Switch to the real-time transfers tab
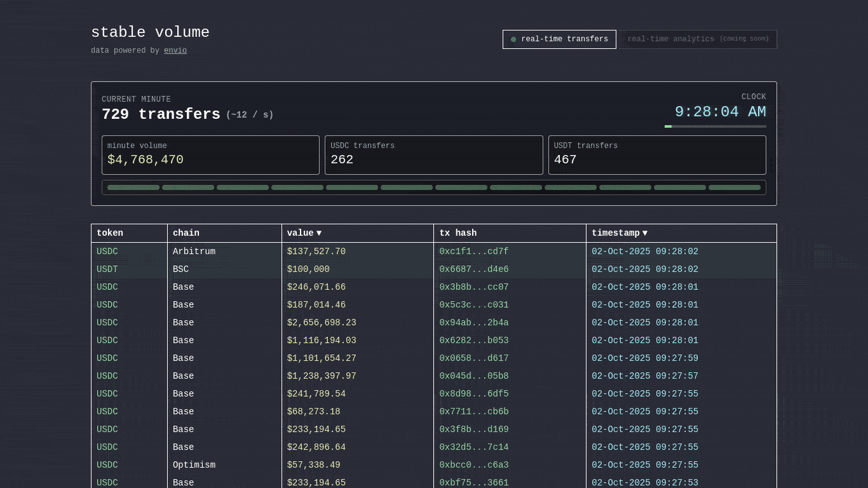The image size is (868, 488). pos(559,39)
